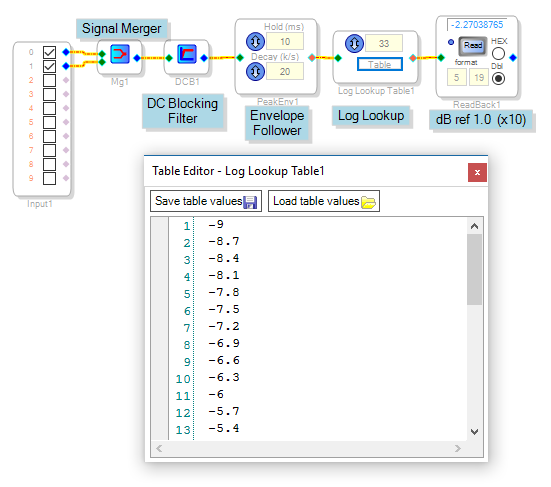The width and height of the screenshot is (551, 487).
Task: Click the Decay value field showing 20
Action: click(285, 72)
